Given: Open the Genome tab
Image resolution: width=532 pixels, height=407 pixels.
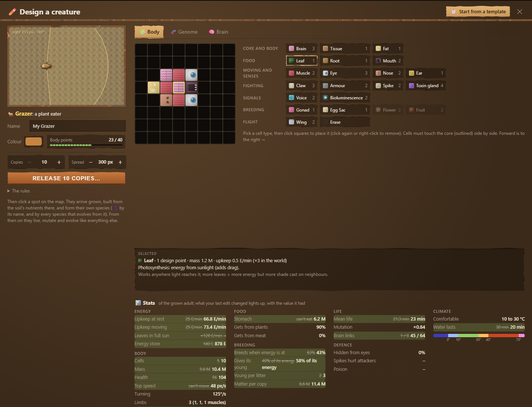Looking at the screenshot, I should tap(184, 32).
